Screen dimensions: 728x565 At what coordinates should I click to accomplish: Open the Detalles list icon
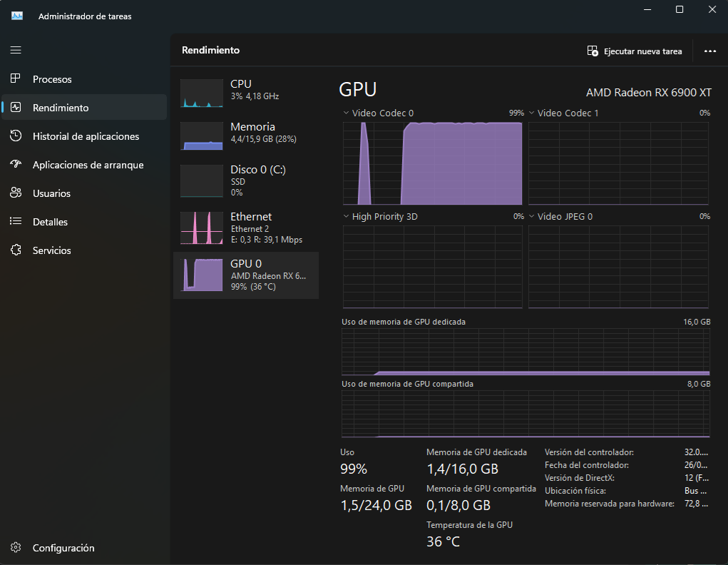click(16, 221)
